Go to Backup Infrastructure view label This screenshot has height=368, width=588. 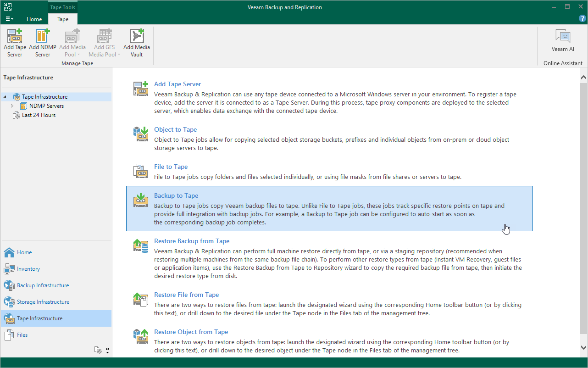(43, 285)
